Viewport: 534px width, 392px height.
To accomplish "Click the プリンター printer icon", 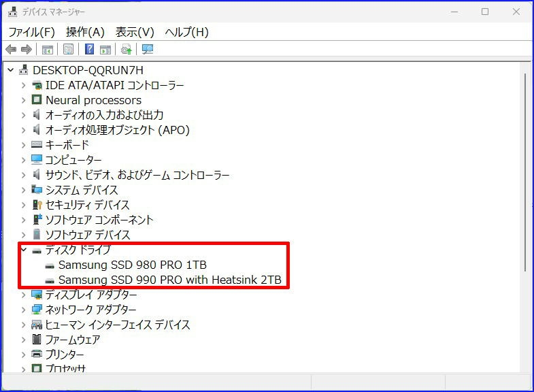I will [37, 354].
